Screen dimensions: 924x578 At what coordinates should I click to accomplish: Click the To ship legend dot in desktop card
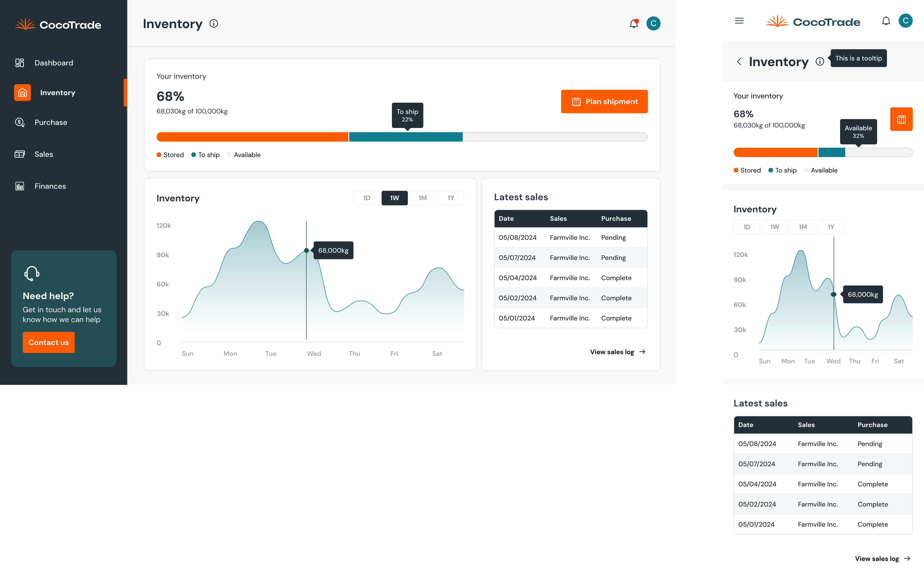tap(193, 155)
